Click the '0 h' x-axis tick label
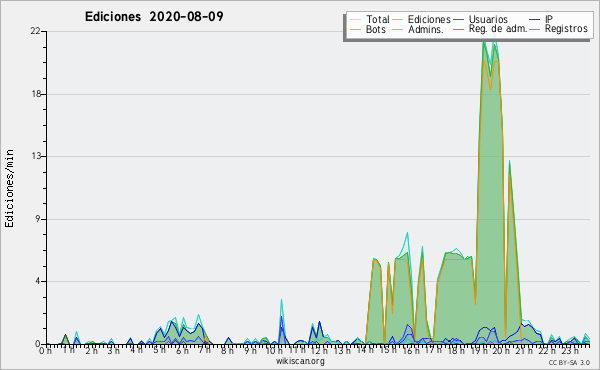Image resolution: width=600 pixels, height=370 pixels. pos(45,350)
